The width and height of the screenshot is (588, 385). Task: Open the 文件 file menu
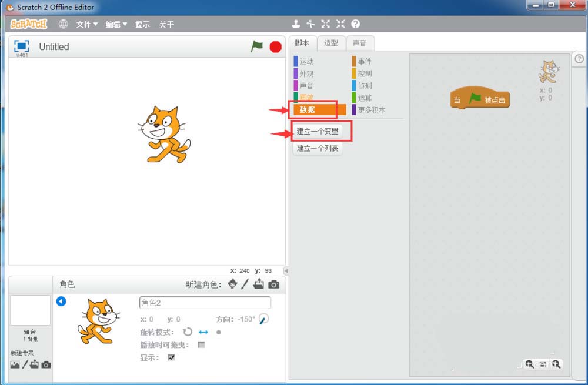pyautogui.click(x=87, y=24)
